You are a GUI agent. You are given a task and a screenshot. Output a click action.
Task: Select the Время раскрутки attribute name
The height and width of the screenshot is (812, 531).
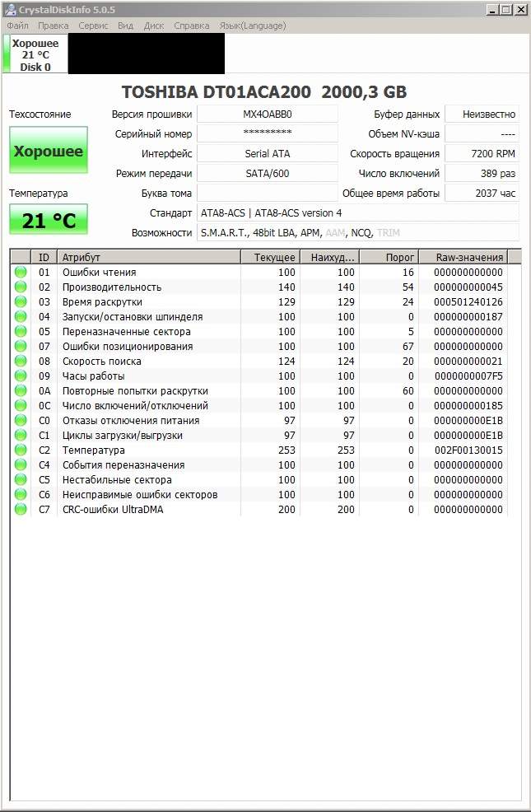102,301
